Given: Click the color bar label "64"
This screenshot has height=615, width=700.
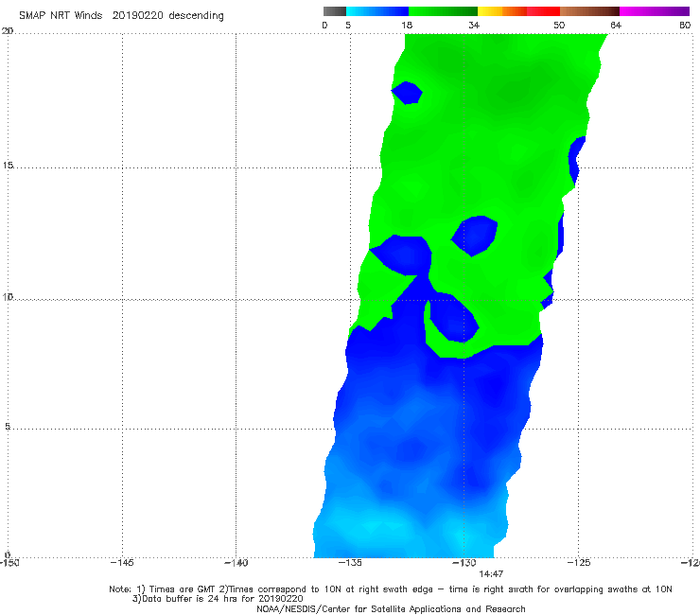Looking at the screenshot, I should 616,25.
